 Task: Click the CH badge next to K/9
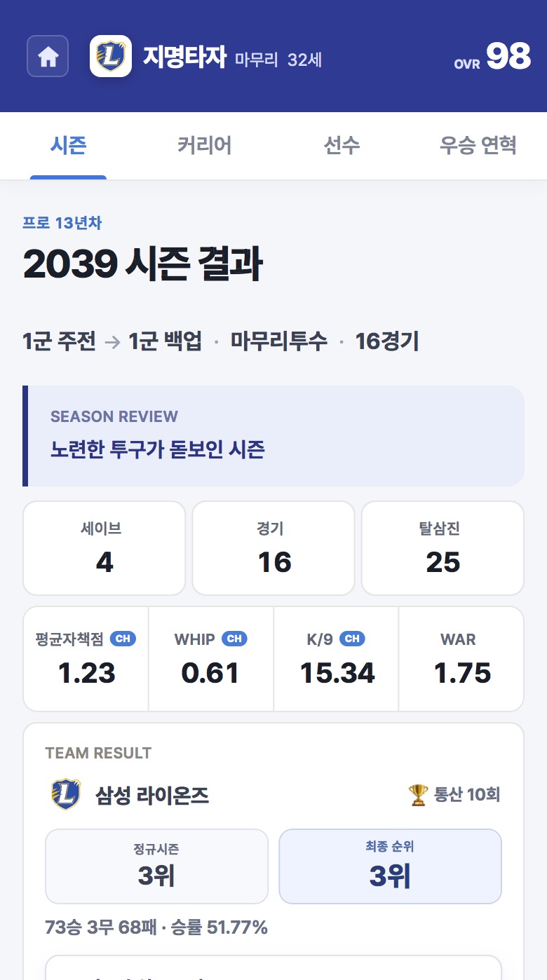tap(352, 639)
